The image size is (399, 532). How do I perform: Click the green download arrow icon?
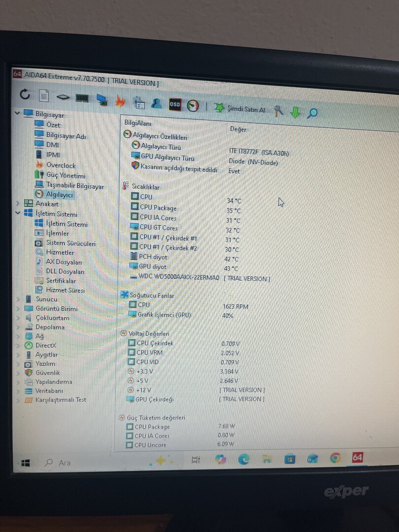(x=295, y=112)
